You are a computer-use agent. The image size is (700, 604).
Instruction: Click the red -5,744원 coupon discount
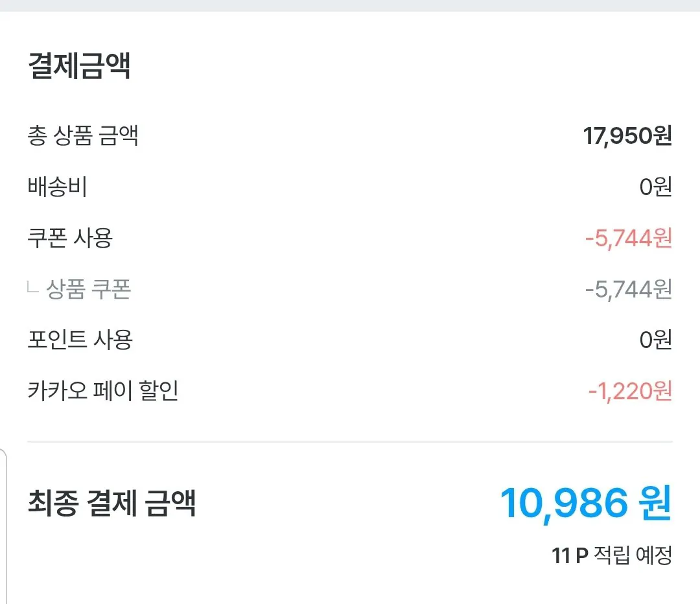pyautogui.click(x=628, y=238)
